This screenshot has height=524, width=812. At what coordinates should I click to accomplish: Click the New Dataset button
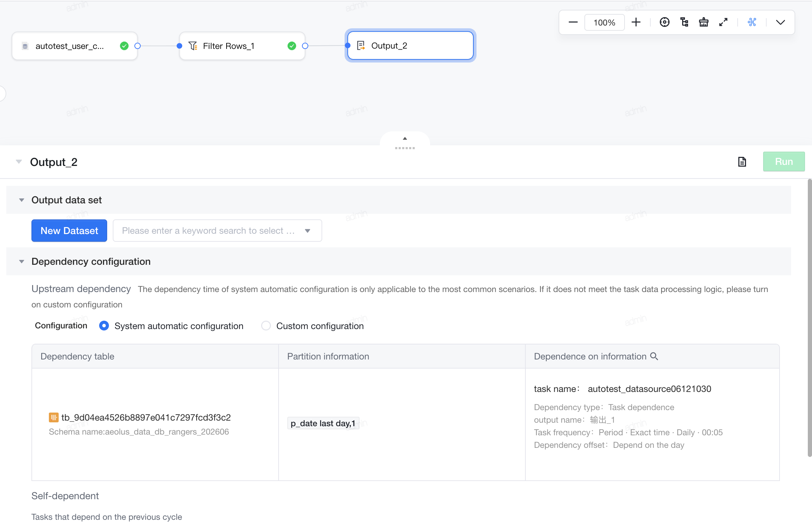tap(69, 231)
